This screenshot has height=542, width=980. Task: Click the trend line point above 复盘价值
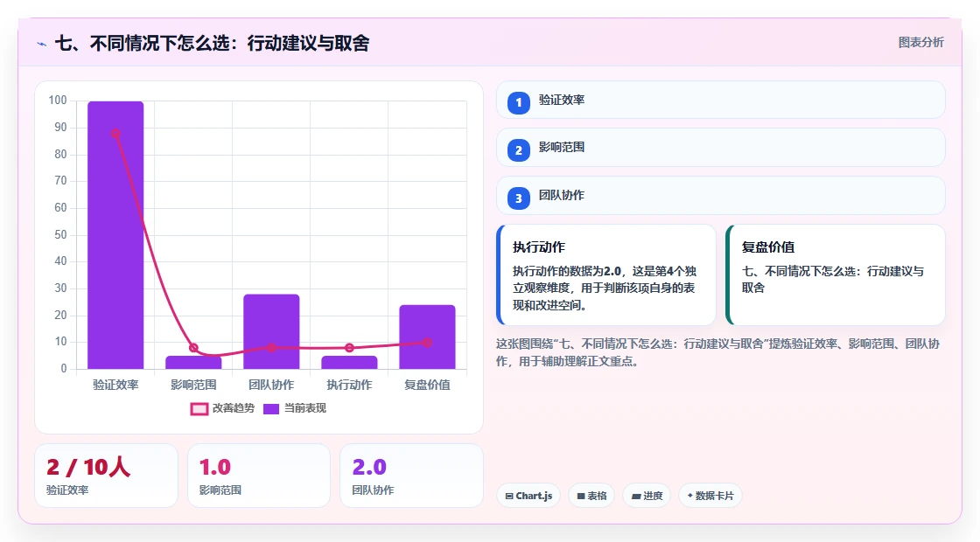[x=427, y=342]
